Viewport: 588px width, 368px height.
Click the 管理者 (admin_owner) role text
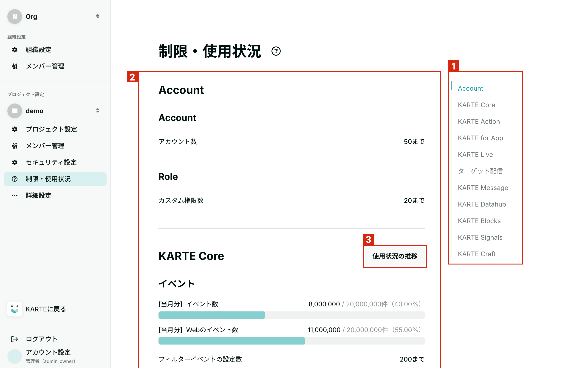coord(51,361)
